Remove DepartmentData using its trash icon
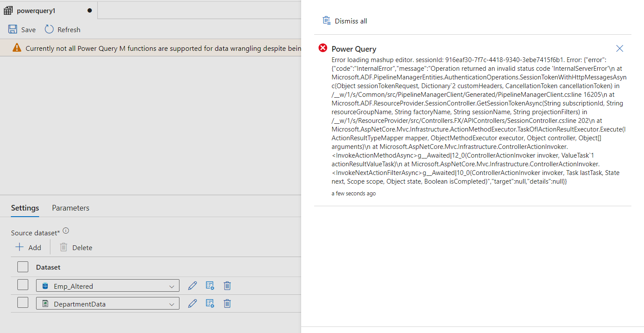 [x=227, y=303]
